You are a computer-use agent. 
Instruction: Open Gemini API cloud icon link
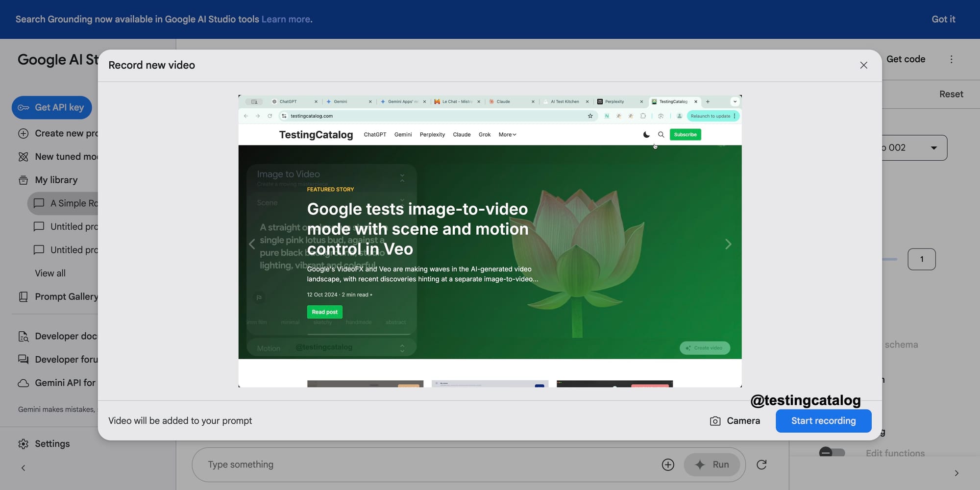pos(23,383)
